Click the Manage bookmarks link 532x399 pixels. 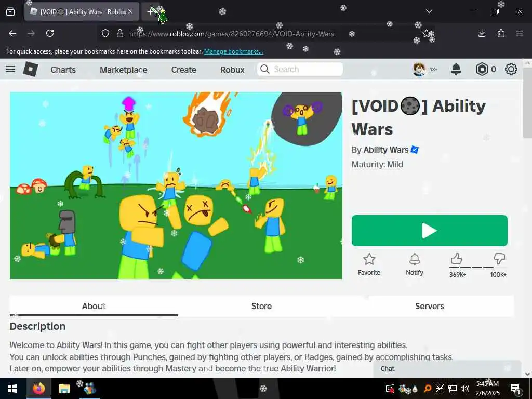tap(233, 51)
